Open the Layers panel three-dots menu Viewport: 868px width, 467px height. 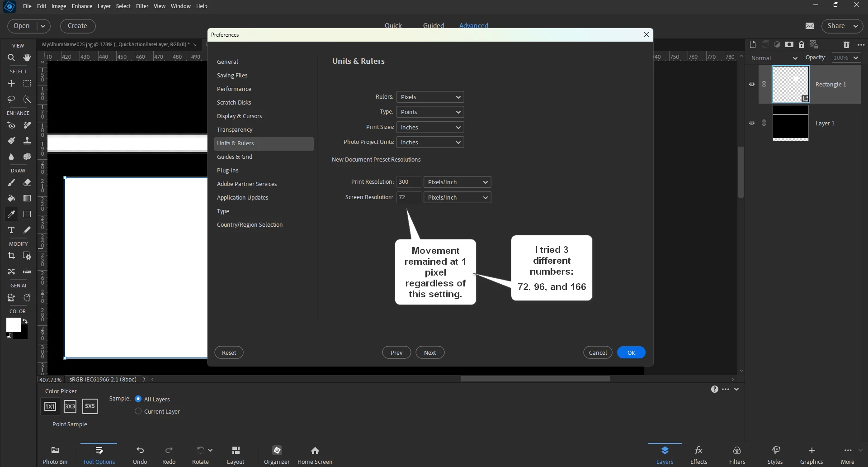click(861, 45)
